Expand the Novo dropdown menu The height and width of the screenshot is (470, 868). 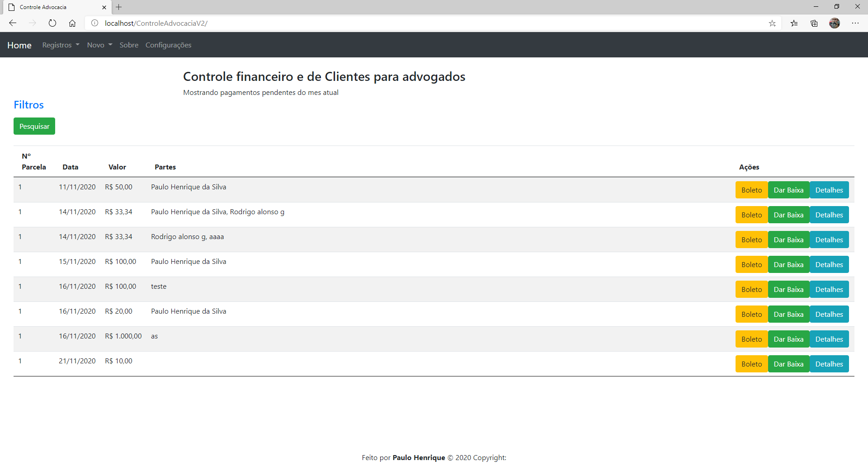click(x=99, y=45)
